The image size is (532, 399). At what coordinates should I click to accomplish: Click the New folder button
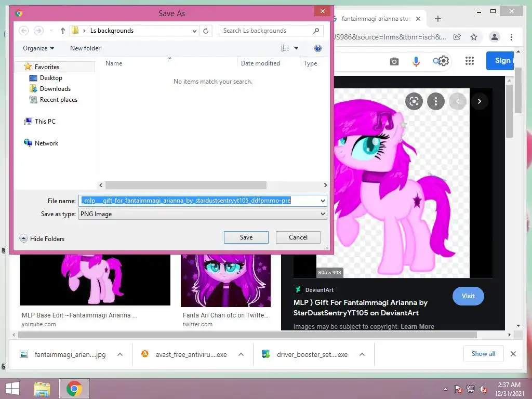pos(85,48)
